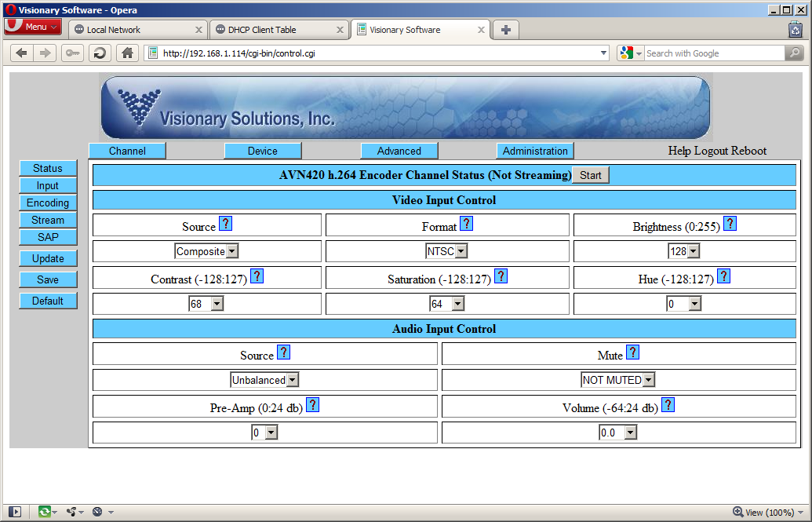
Task: Open Format NTSC dropdown
Action: click(446, 251)
